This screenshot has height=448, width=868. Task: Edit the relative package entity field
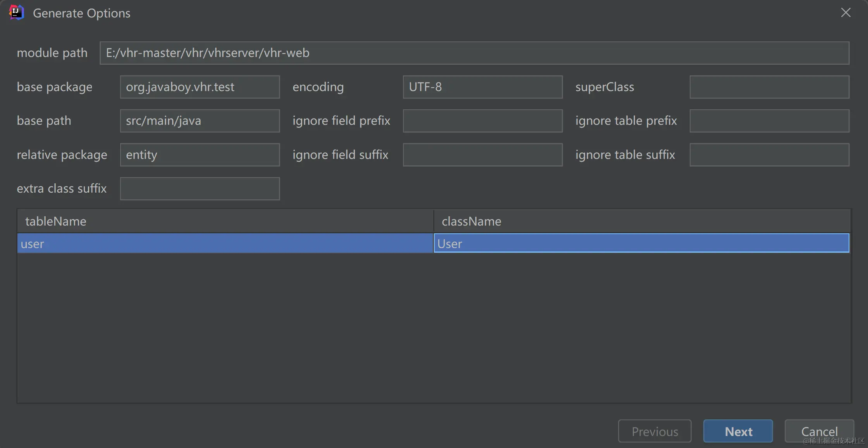click(200, 155)
